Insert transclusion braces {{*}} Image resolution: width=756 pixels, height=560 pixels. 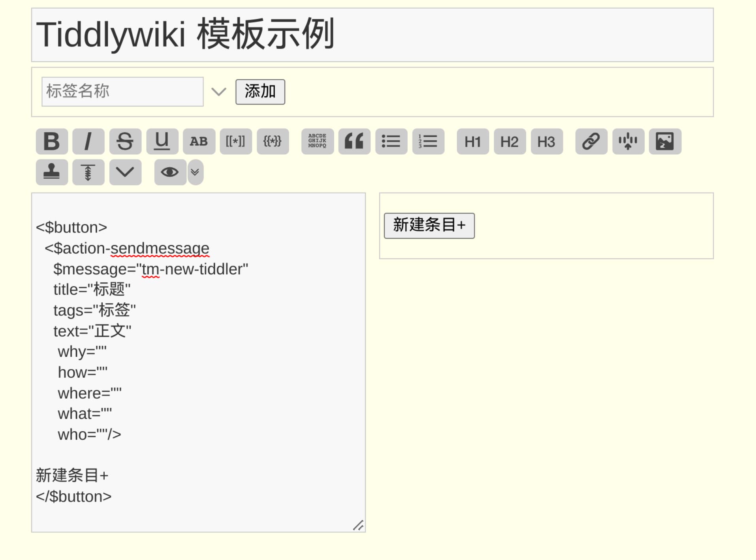pyautogui.click(x=273, y=141)
